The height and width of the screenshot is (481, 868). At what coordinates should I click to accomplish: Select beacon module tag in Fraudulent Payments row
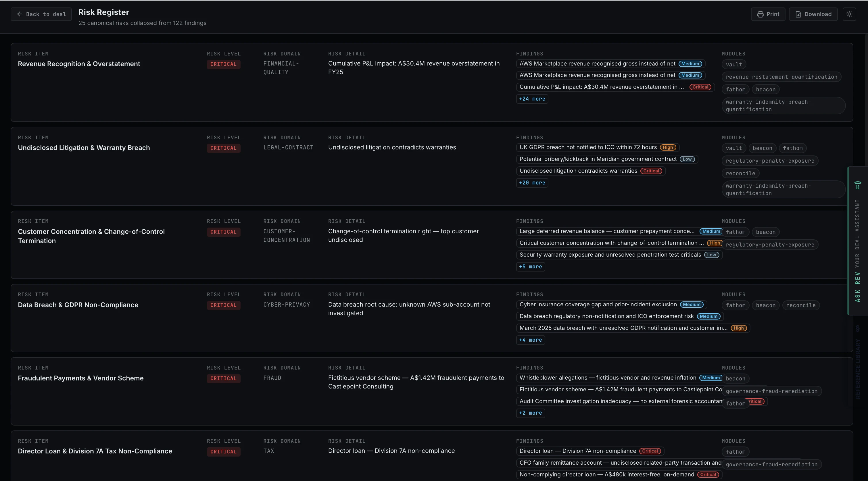point(736,379)
